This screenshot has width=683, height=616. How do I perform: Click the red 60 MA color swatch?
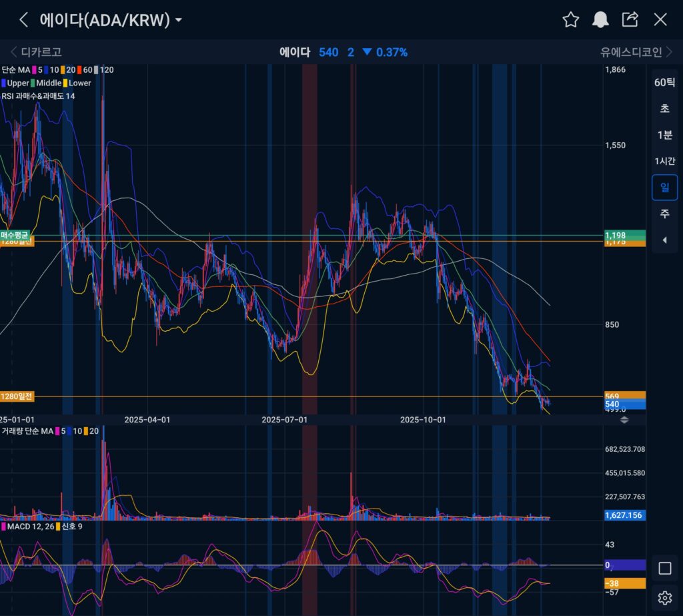pos(79,69)
